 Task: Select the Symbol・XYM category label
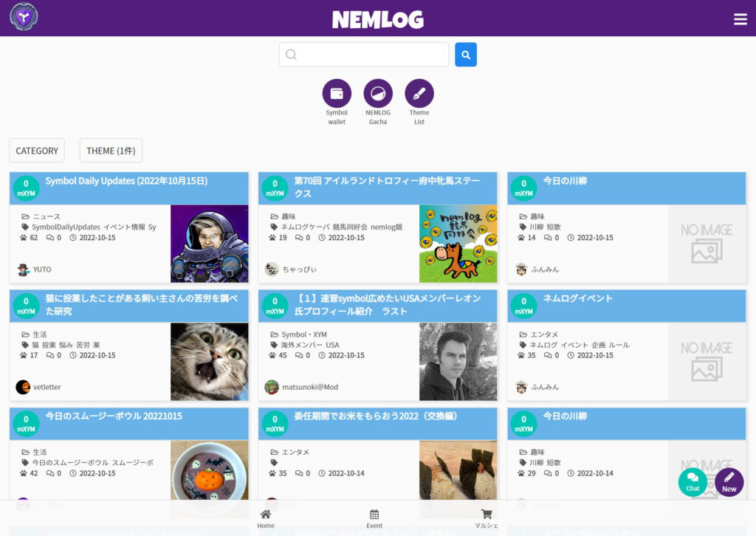click(304, 334)
